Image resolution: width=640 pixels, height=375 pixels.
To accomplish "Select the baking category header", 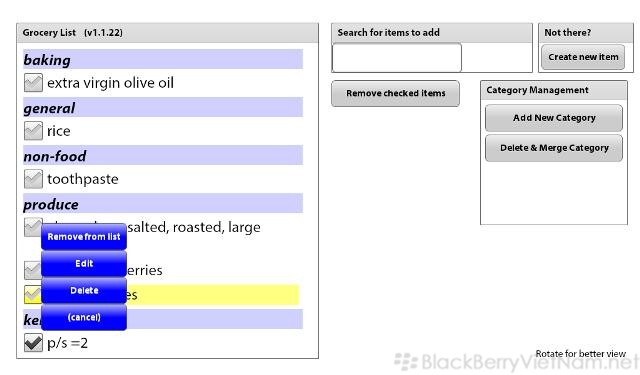I will [163, 60].
